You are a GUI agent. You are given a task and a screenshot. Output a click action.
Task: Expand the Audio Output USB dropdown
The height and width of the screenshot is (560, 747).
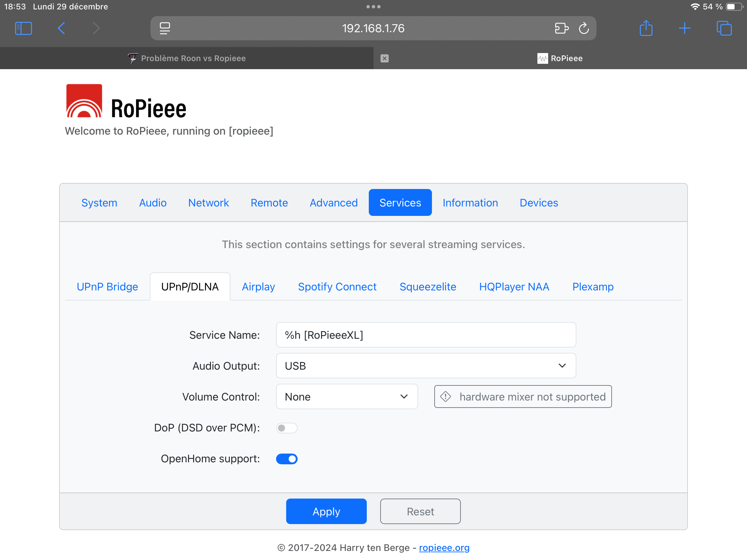[426, 366]
